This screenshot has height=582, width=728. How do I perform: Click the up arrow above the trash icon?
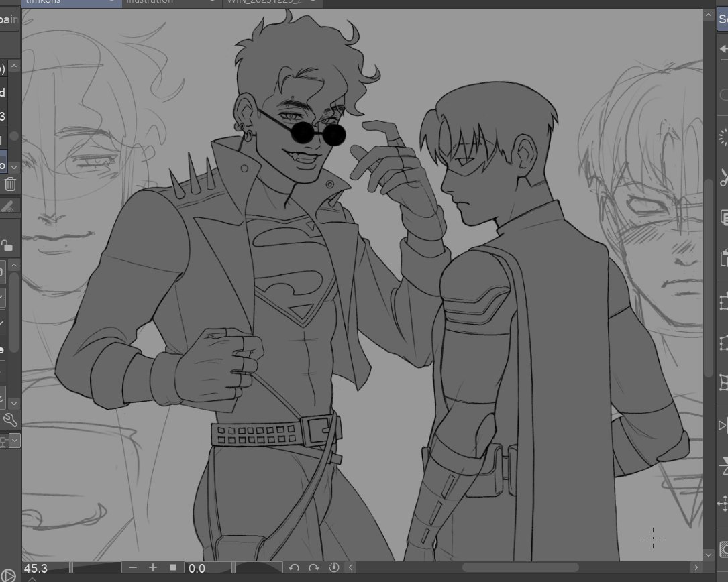pyautogui.click(x=14, y=66)
